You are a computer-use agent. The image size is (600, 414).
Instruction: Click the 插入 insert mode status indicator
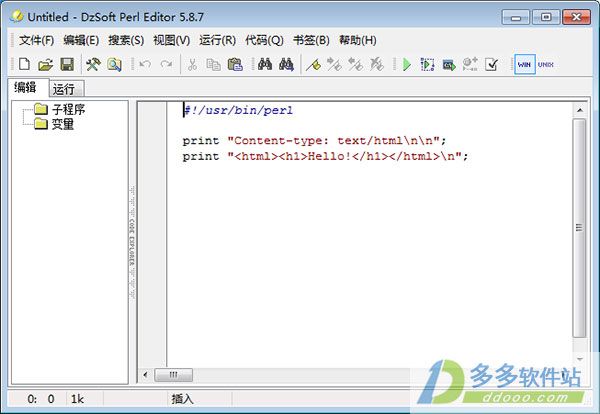[x=182, y=399]
